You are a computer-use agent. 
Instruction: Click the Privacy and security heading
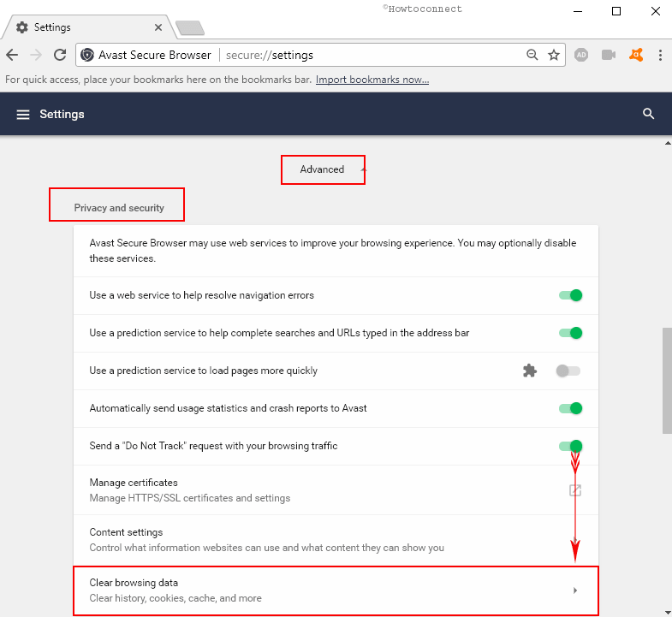pyautogui.click(x=119, y=208)
